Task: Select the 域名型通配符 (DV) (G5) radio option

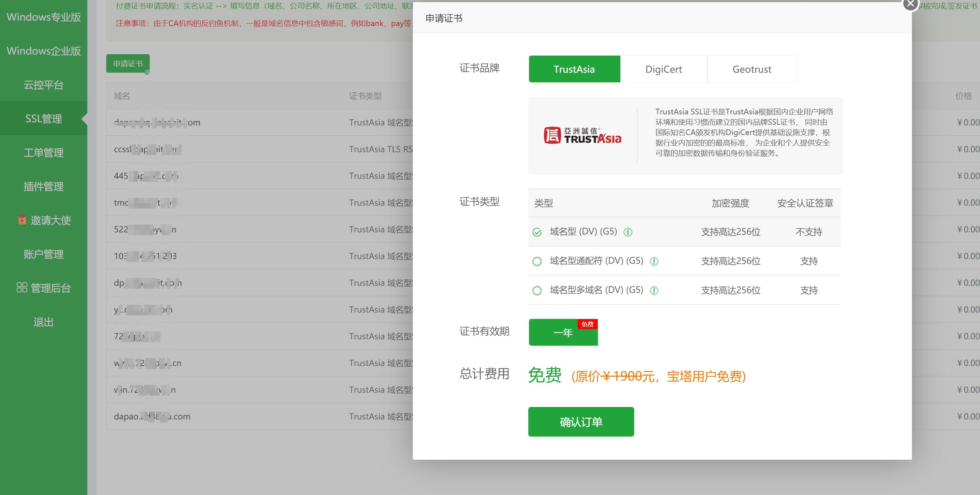Action: click(x=537, y=261)
